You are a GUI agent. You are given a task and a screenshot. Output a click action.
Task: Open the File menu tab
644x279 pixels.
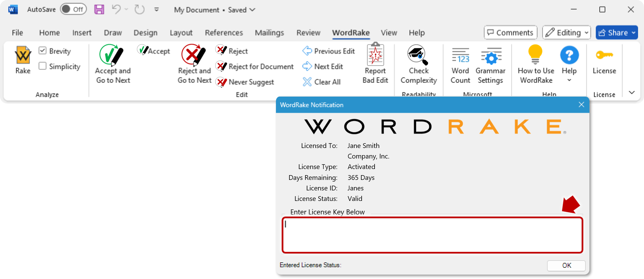17,33
